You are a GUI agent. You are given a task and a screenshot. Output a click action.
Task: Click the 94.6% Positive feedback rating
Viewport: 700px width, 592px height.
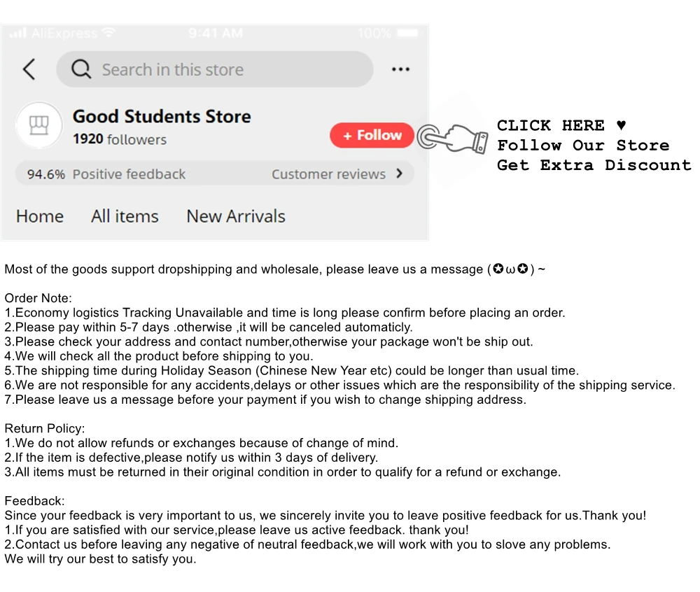pos(106,174)
